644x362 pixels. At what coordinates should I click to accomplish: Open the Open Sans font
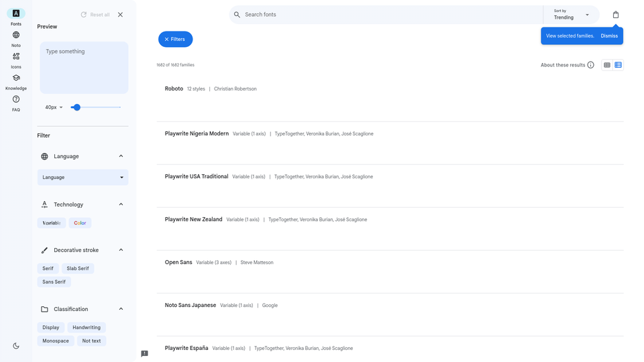pyautogui.click(x=178, y=262)
